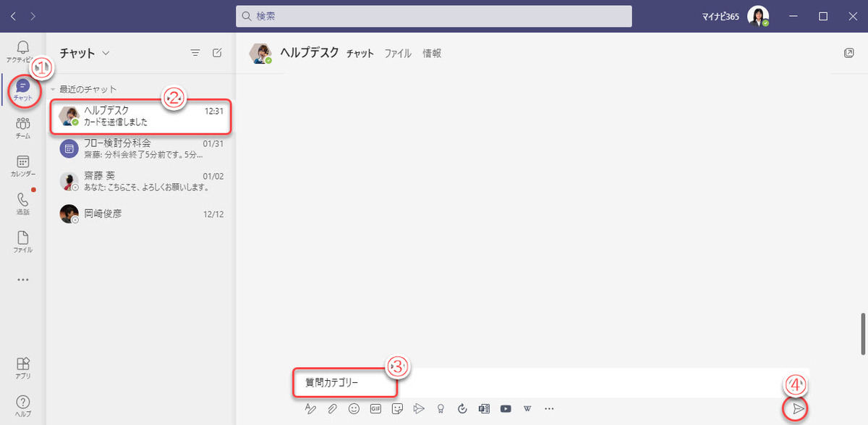Click the Viva Learning icon in compose toolbar

click(484, 408)
